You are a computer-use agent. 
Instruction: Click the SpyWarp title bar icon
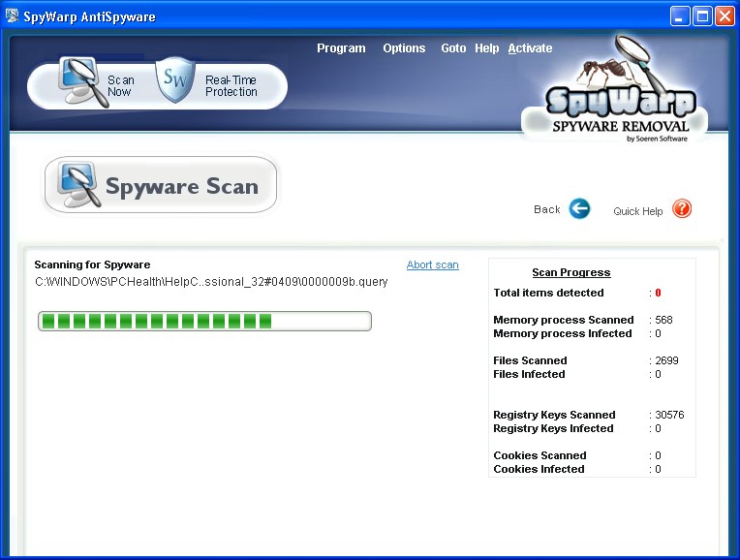click(13, 16)
